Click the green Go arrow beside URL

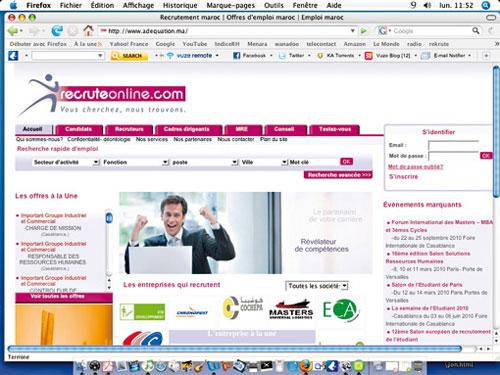point(364,31)
